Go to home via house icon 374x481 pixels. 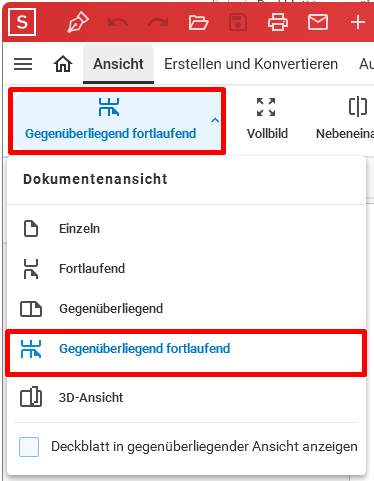[x=63, y=63]
